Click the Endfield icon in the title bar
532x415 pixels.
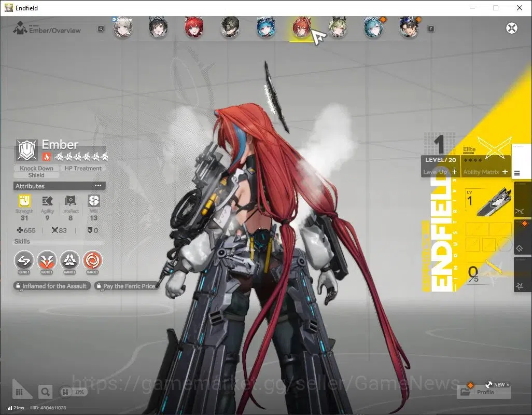point(8,8)
